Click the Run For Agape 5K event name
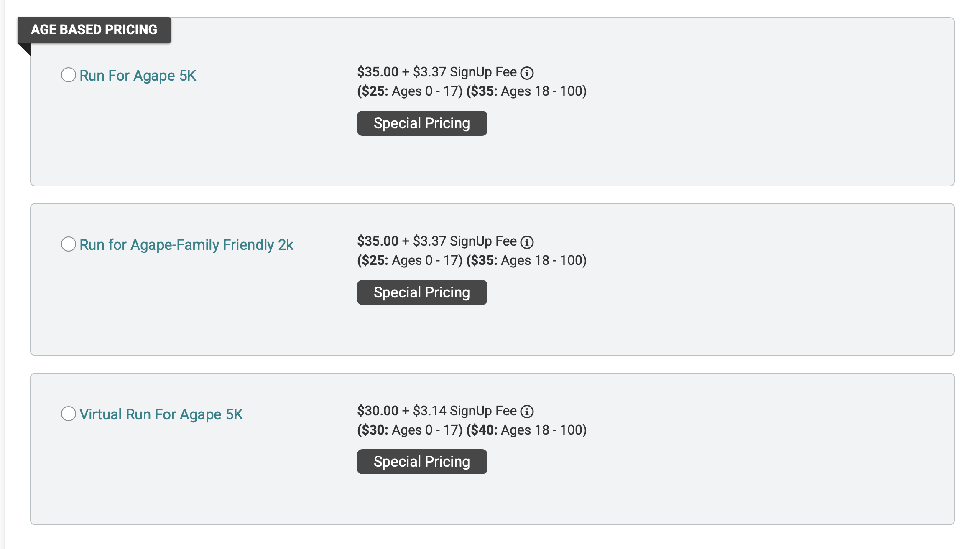The width and height of the screenshot is (980, 549). [x=138, y=76]
